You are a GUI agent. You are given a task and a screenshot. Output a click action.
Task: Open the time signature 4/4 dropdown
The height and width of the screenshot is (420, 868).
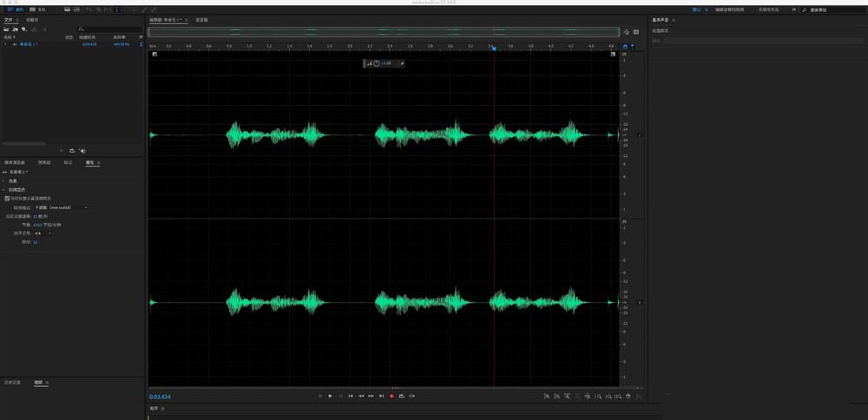coord(43,233)
